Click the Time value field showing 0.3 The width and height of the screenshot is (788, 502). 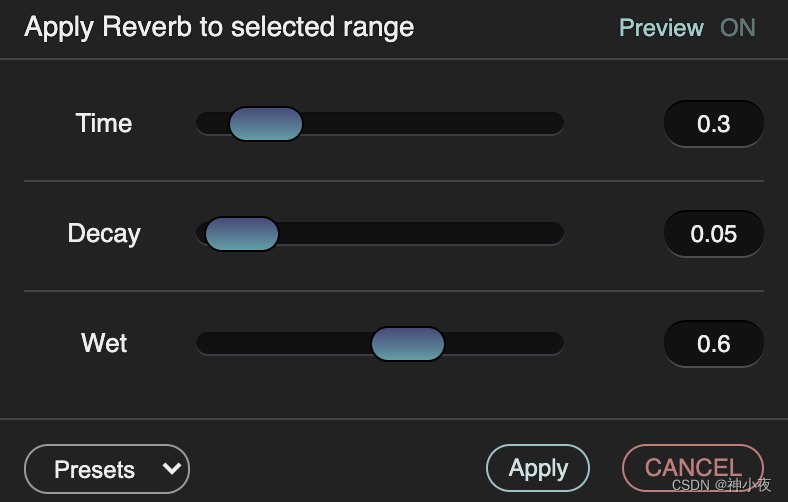pos(714,124)
